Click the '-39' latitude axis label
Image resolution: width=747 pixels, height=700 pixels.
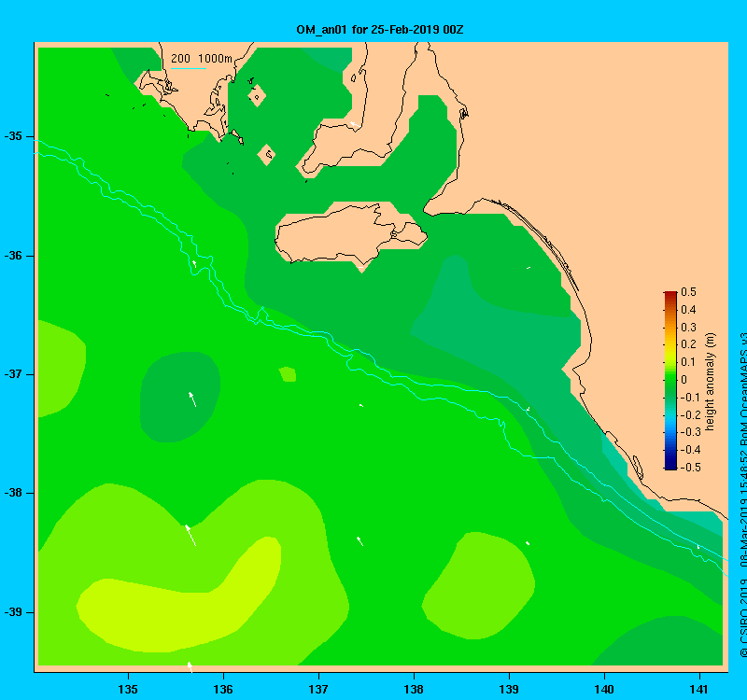pos(13,612)
